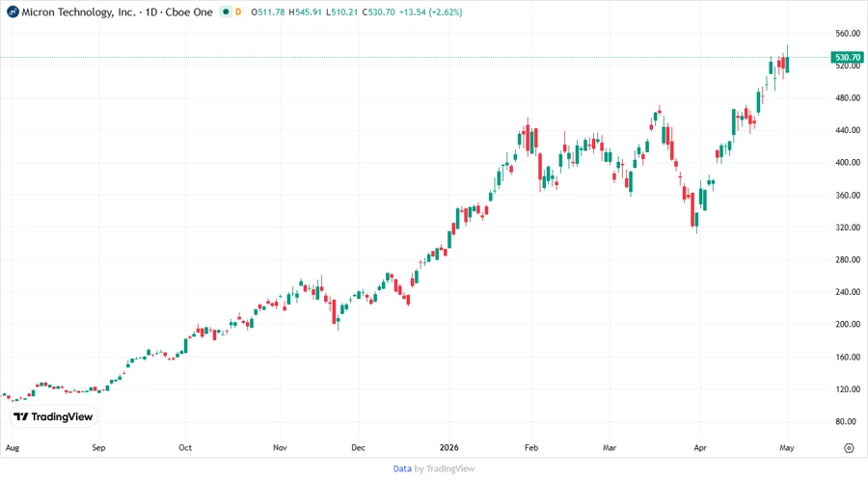
Task: Click the 160.00 price axis label
Action: pos(848,357)
